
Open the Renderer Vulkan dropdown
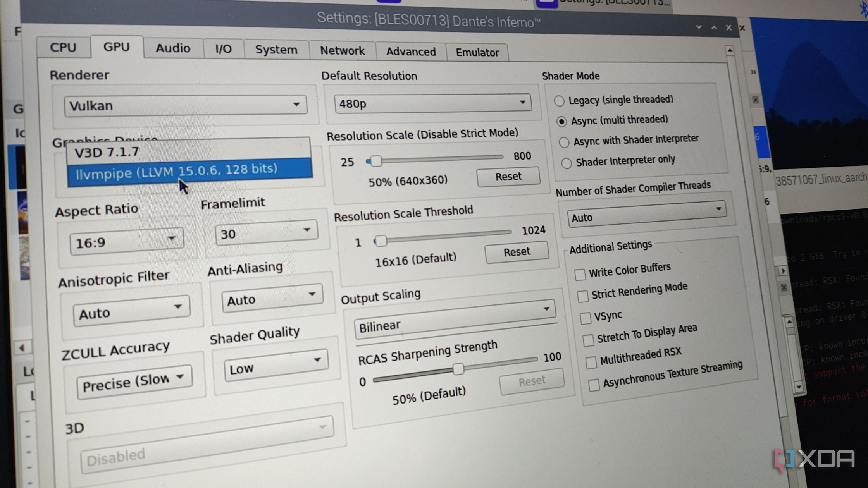(x=186, y=105)
